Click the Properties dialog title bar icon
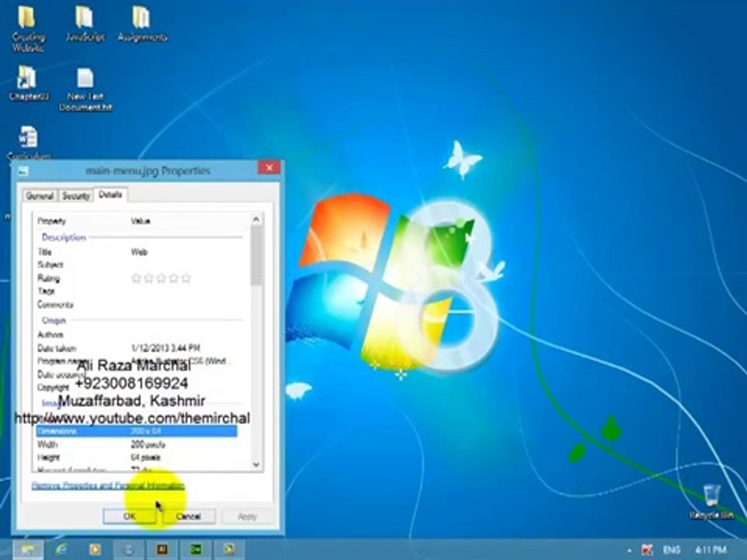Viewport: 747px width, 560px height. point(24,171)
